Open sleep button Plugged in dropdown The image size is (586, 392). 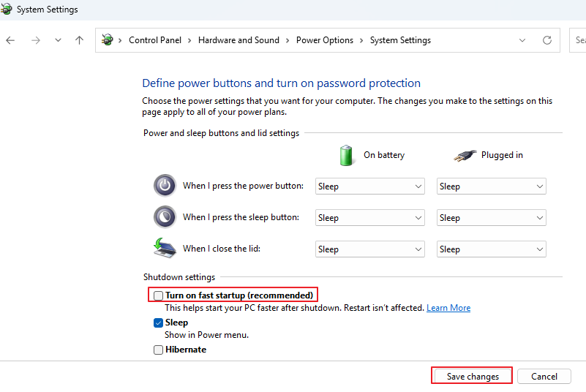pos(492,218)
